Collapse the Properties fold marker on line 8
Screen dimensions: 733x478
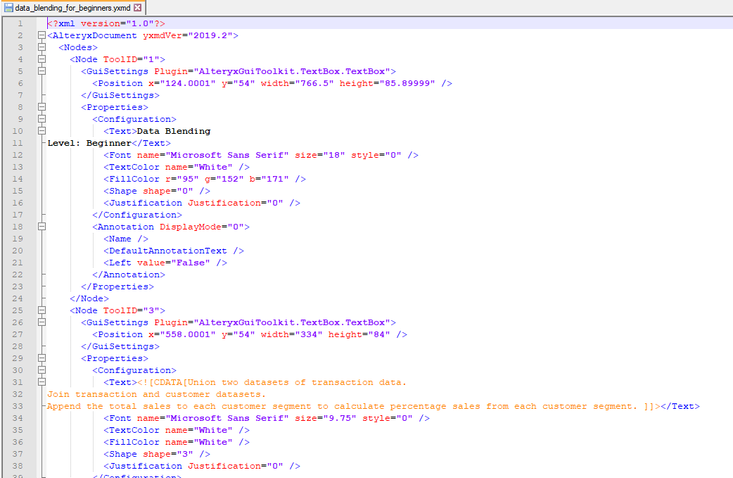pyautogui.click(x=42, y=107)
